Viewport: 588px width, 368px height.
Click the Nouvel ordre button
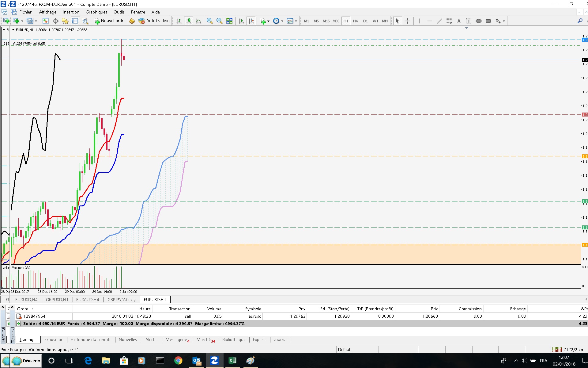point(110,21)
